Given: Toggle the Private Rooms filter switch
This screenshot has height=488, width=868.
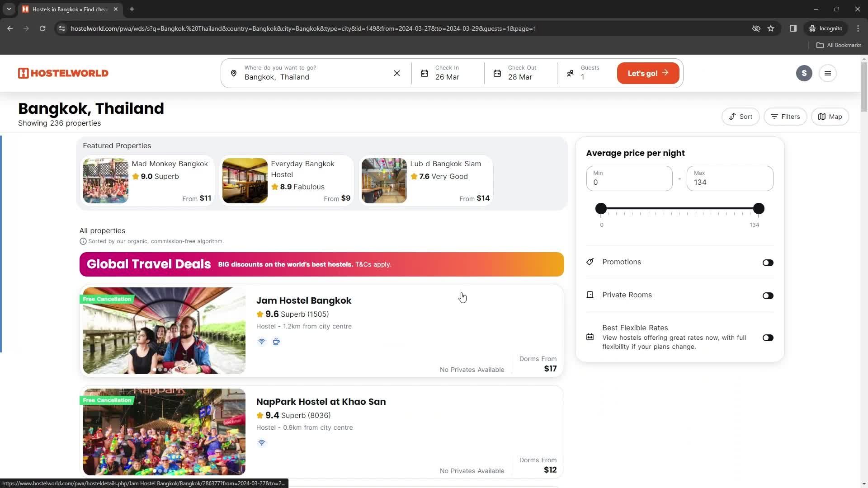Looking at the screenshot, I should (x=769, y=295).
